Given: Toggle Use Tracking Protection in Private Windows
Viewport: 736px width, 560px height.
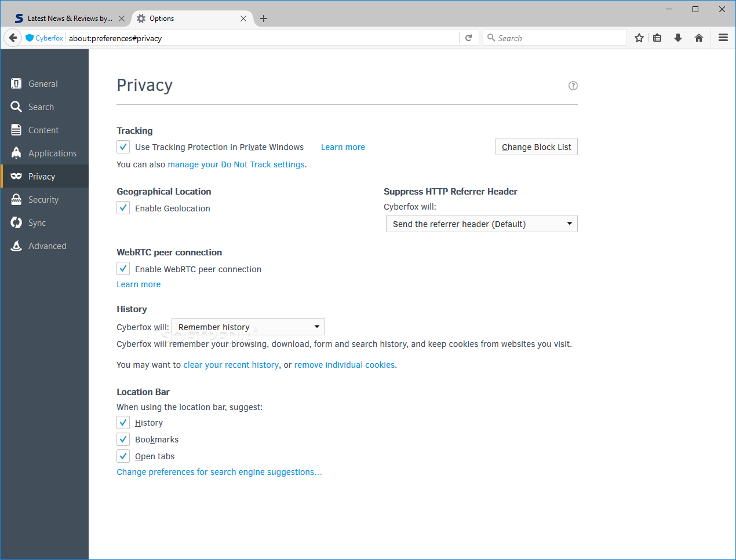Looking at the screenshot, I should point(123,147).
